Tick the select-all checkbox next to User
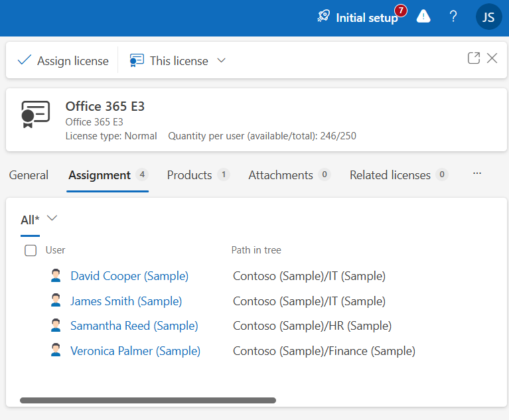The height and width of the screenshot is (420, 509). [31, 250]
